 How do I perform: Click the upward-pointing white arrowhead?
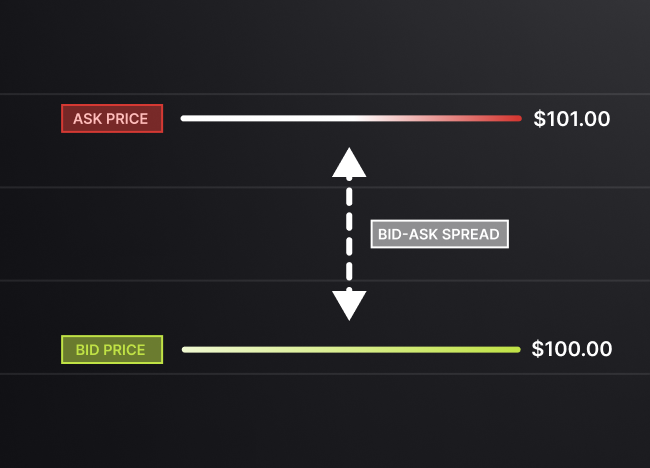[349, 163]
